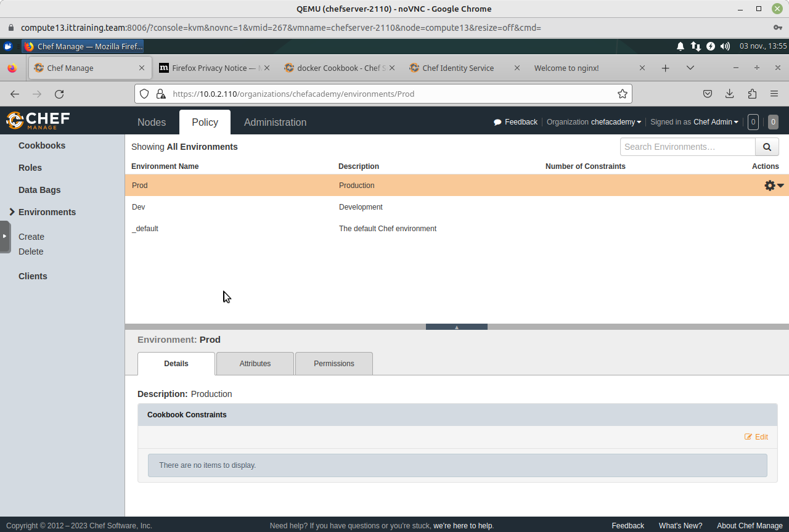Click the Chef Manage logo

click(38, 120)
